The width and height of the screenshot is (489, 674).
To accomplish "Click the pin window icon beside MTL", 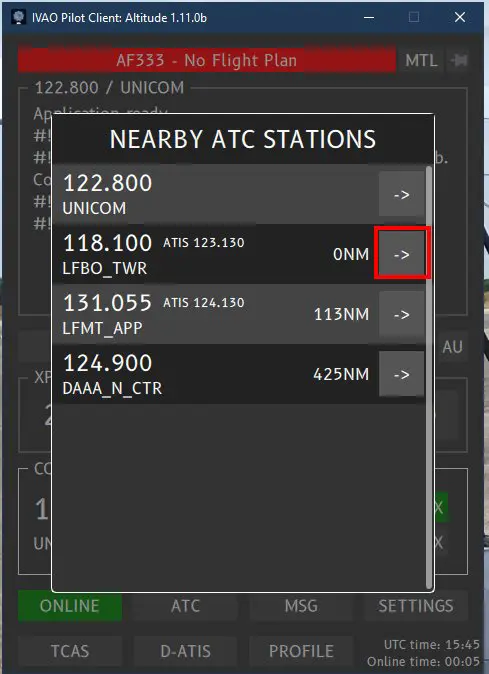I will 458,60.
